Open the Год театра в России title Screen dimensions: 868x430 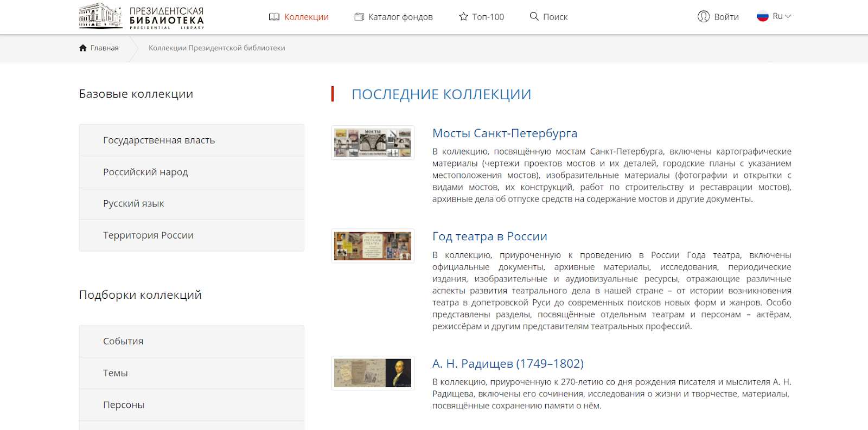[489, 236]
